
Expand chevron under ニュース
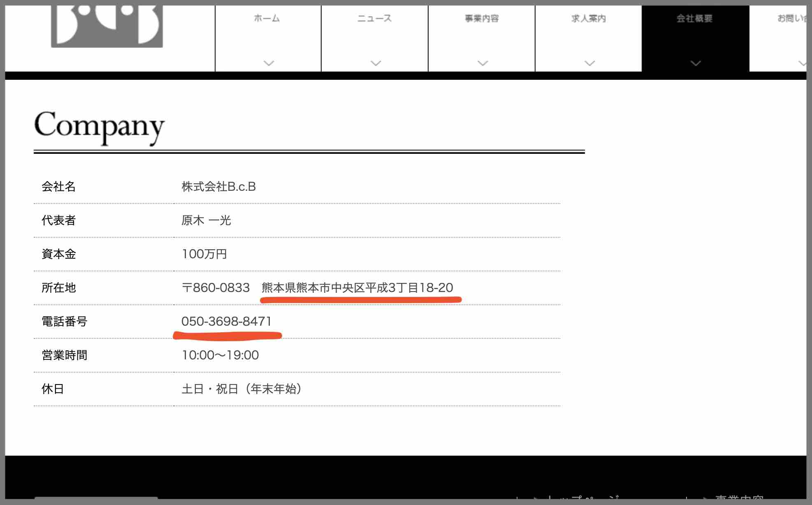(376, 63)
